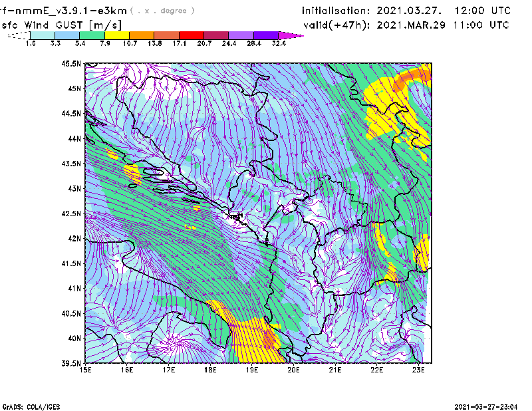Click legend value 10.7
Viewport: 532px width, 411px height.
coord(130,43)
